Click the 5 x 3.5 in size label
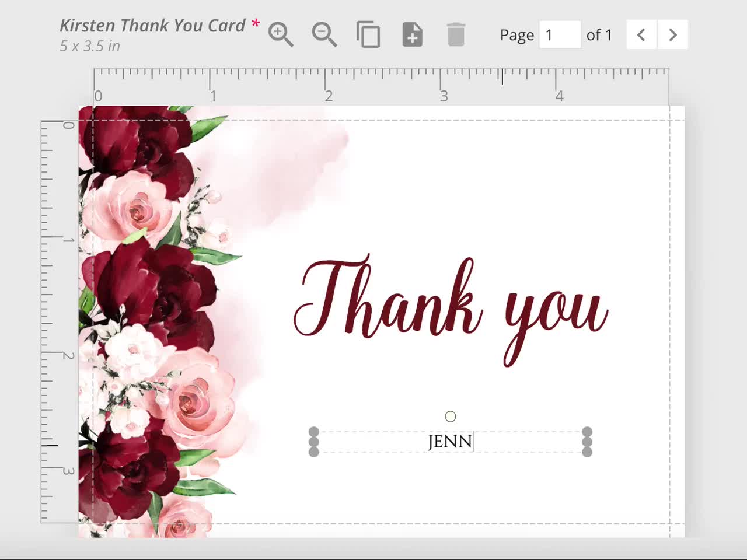747x560 pixels. pyautogui.click(x=90, y=46)
